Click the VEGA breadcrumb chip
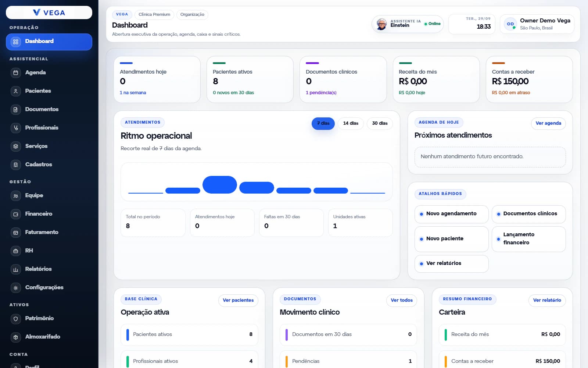Image resolution: width=588 pixels, height=368 pixels. 122,14
